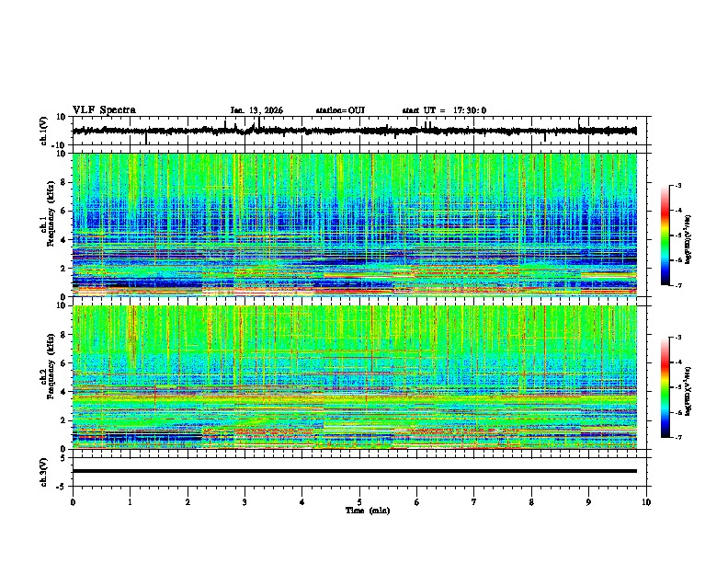The height and width of the screenshot is (563, 728).
Task: Select the date "Jan. 13, 2026" header
Action: tap(256, 110)
